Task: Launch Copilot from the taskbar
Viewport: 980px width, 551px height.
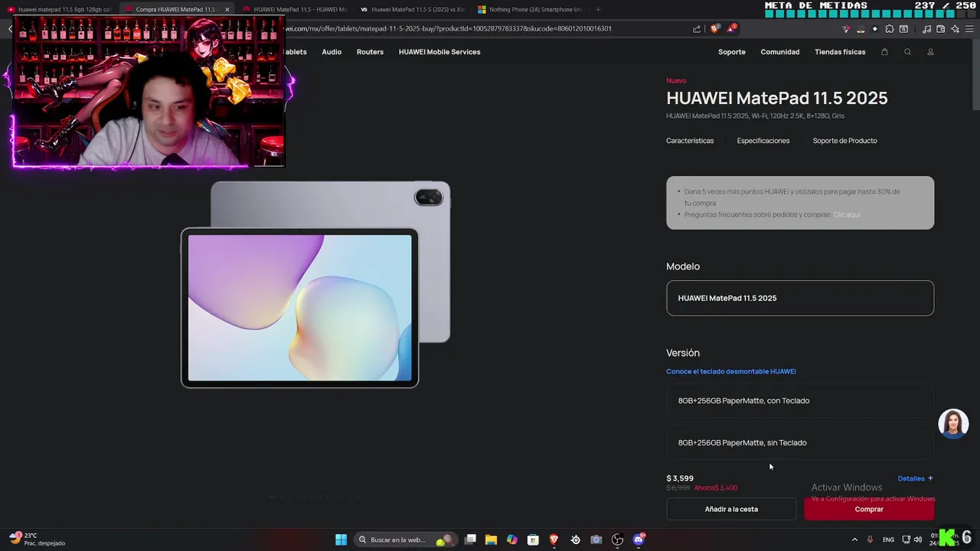Action: click(x=511, y=540)
